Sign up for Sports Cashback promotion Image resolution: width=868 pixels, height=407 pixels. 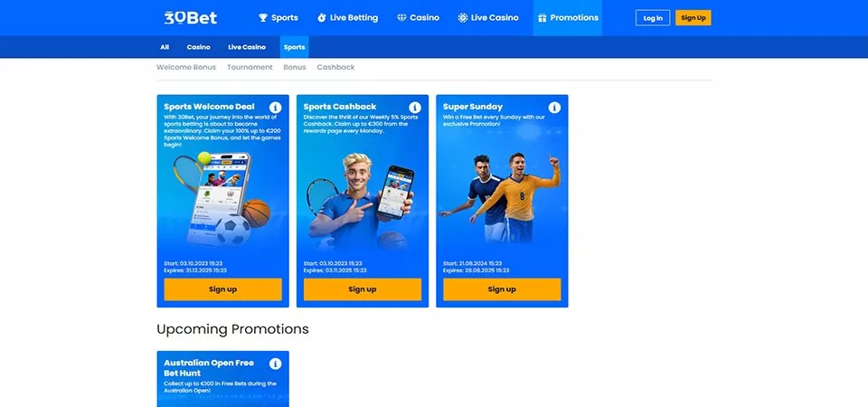click(x=363, y=289)
